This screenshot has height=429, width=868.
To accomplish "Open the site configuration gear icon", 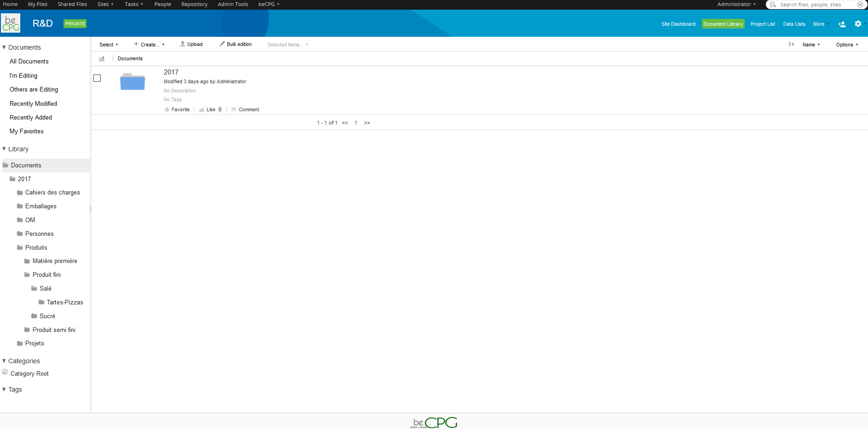I will point(858,24).
